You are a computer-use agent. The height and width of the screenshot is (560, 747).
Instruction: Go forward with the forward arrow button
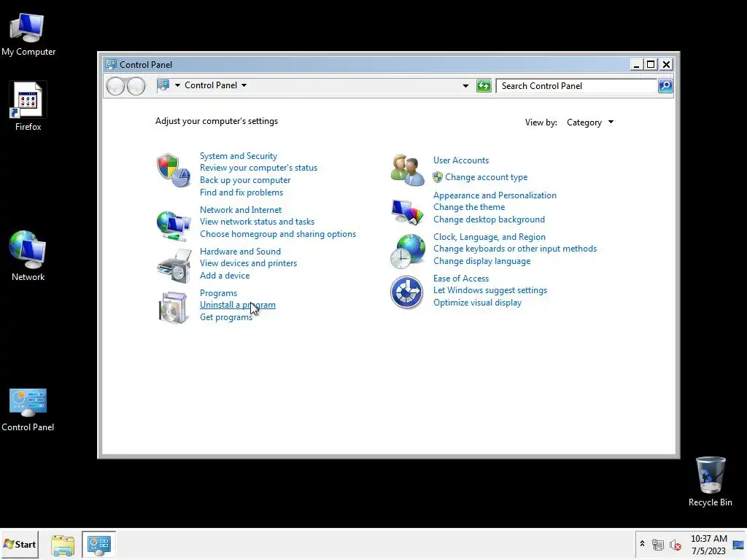click(136, 86)
